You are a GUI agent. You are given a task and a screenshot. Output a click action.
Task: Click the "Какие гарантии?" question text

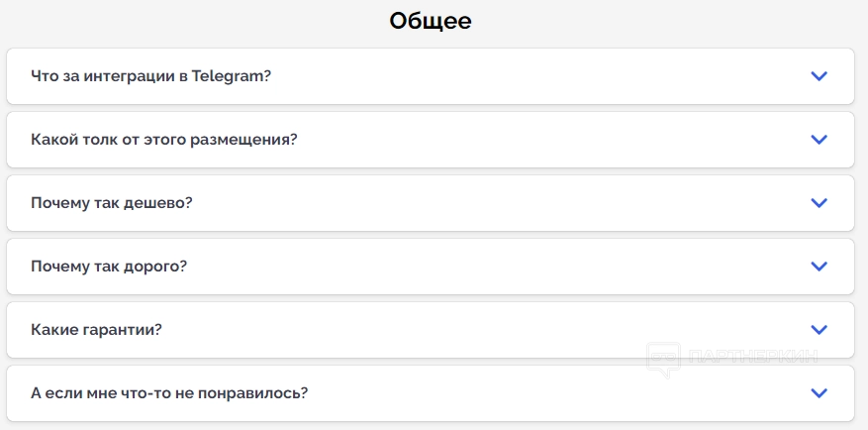tap(96, 330)
